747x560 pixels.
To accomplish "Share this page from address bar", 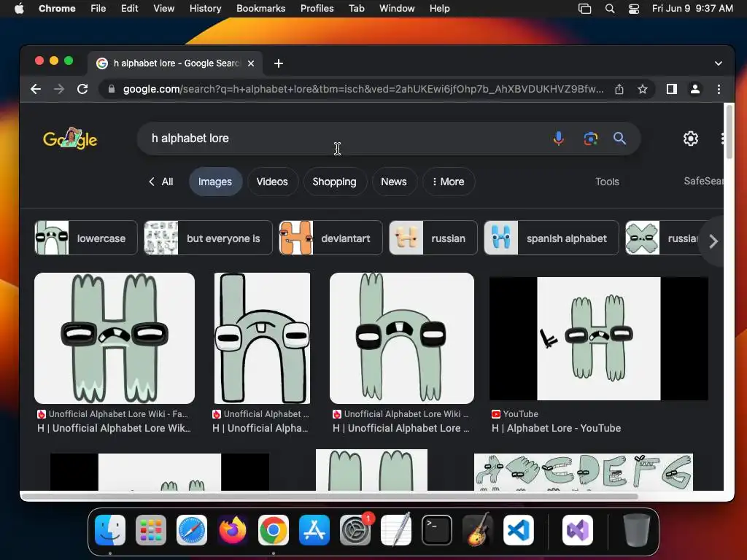I will pos(619,89).
